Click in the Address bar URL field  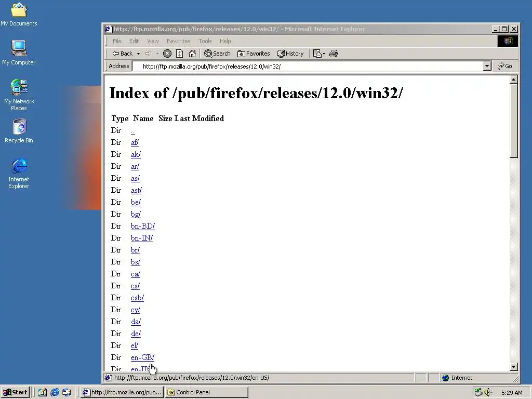[308, 66]
